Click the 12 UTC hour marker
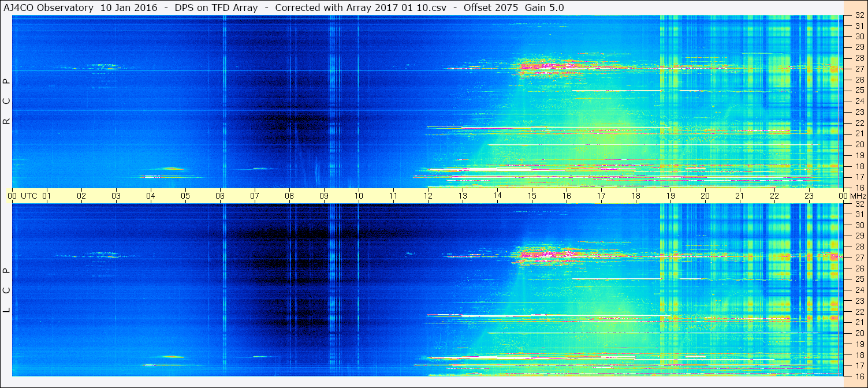 (x=428, y=196)
